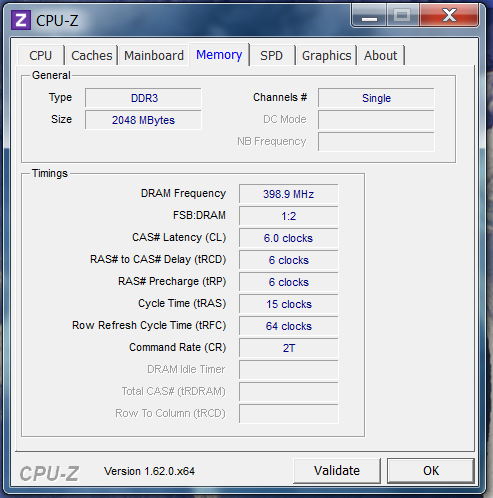Click the CPU-Z purple Z title bar icon
Image resolution: width=493 pixels, height=498 pixels.
click(21, 20)
